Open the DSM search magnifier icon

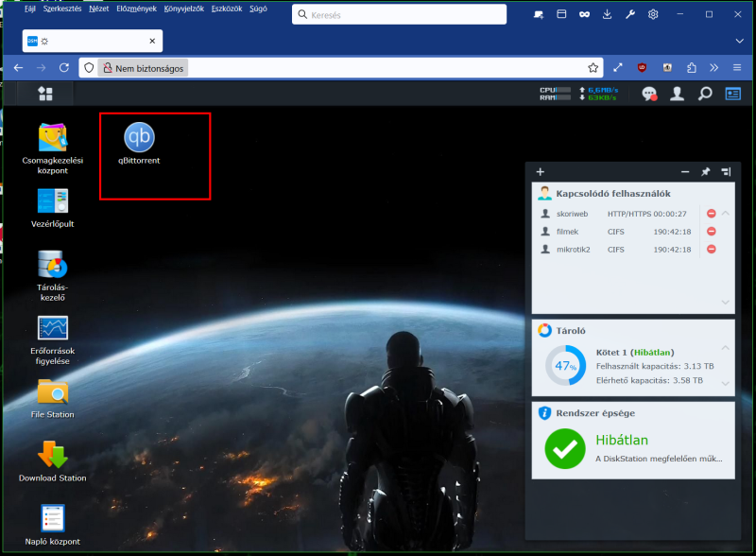705,94
